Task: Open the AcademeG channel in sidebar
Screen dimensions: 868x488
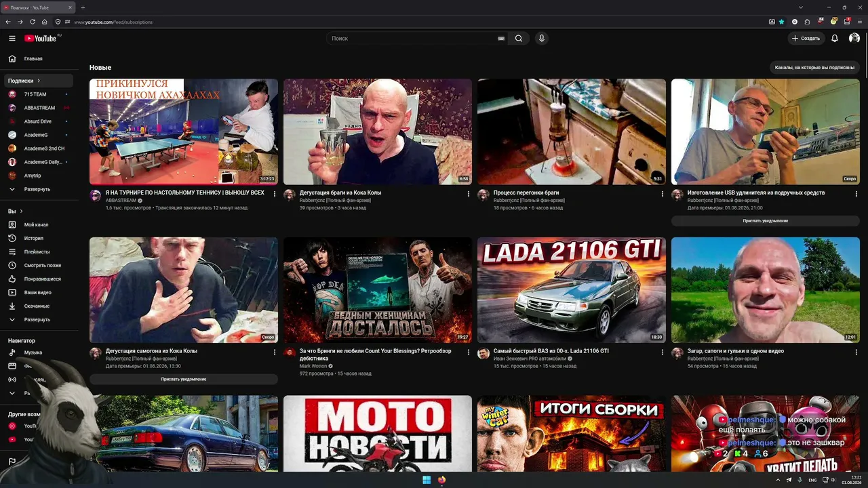Action: pyautogui.click(x=40, y=135)
